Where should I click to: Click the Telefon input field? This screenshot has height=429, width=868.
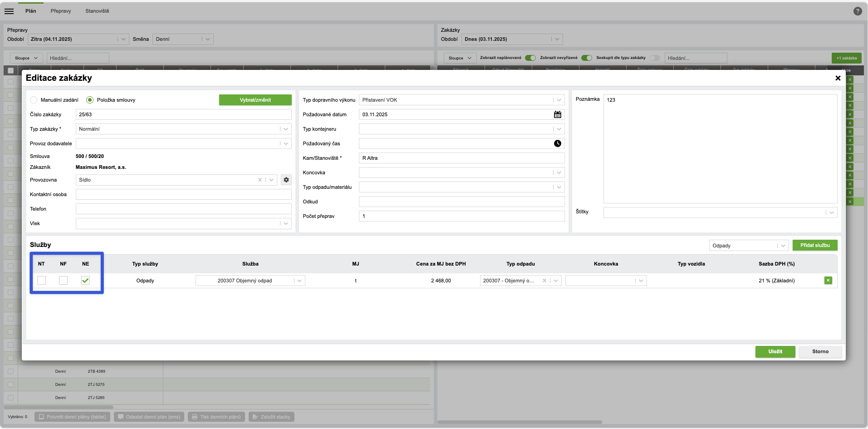(184, 209)
